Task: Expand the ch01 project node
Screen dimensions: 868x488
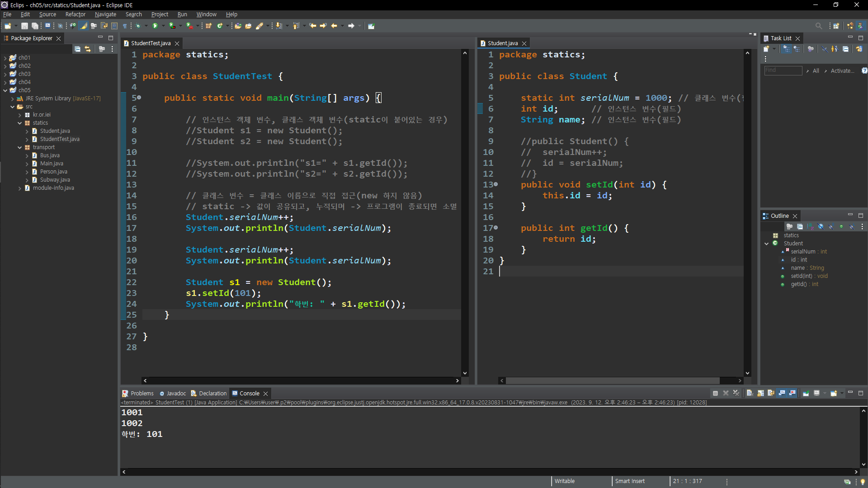Action: 5,58
